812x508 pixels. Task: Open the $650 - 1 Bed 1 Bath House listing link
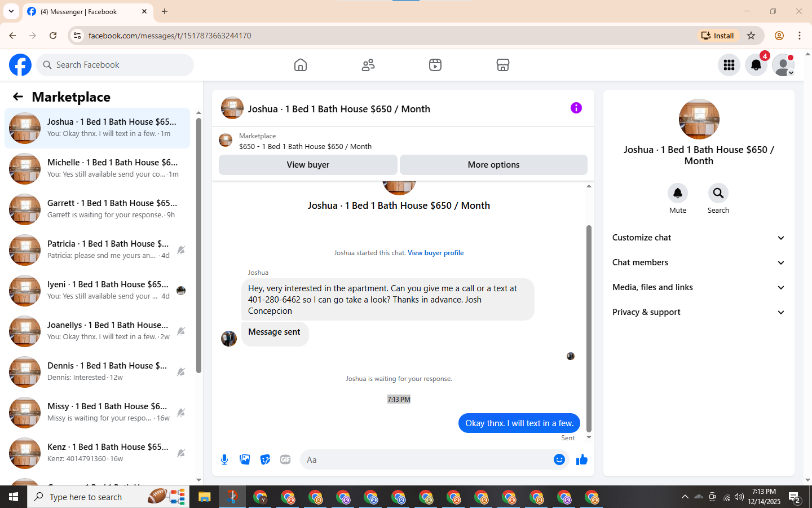coord(305,146)
